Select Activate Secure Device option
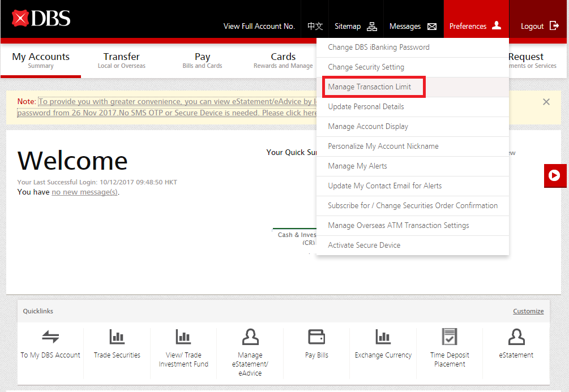The image size is (569, 392). click(x=364, y=245)
